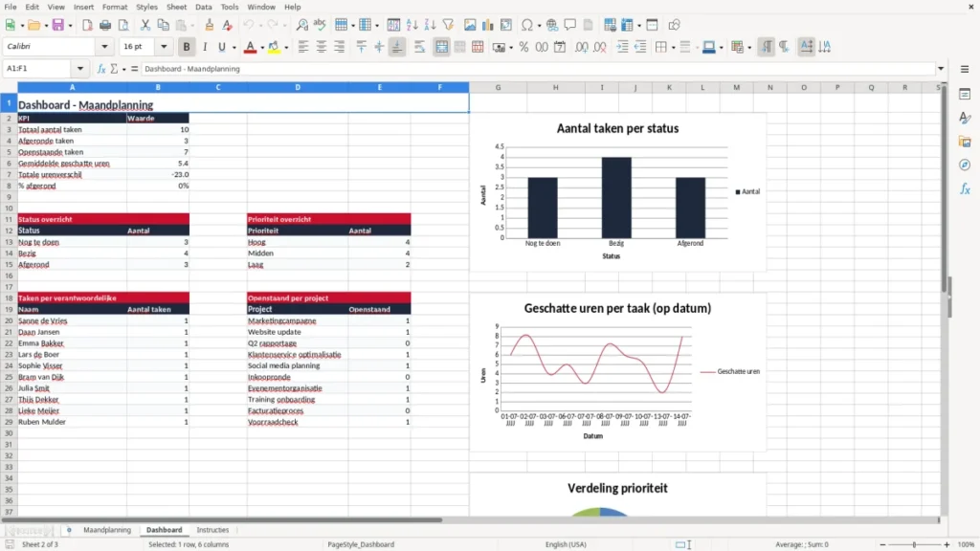
Task: Click the AutoFilter funnel icon
Action: point(448,25)
